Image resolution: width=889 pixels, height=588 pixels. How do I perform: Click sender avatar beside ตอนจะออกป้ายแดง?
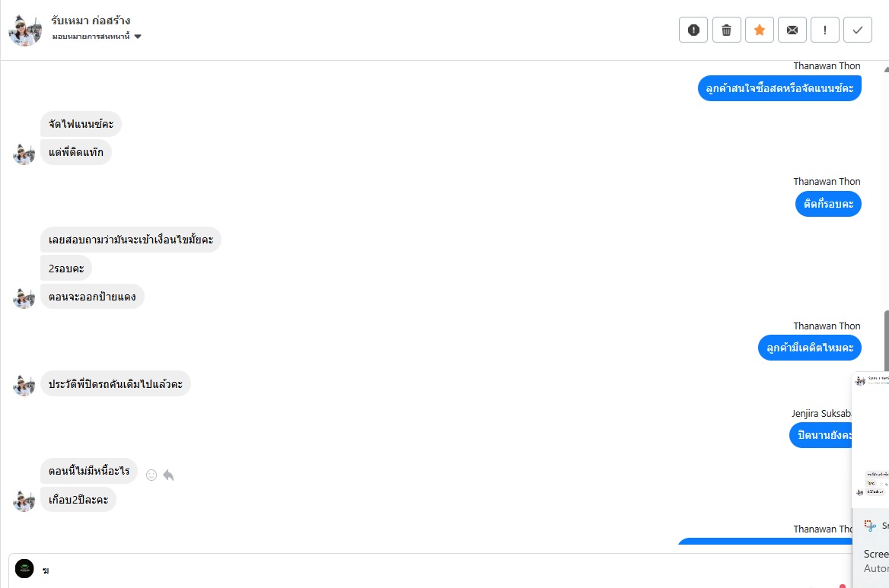click(24, 298)
